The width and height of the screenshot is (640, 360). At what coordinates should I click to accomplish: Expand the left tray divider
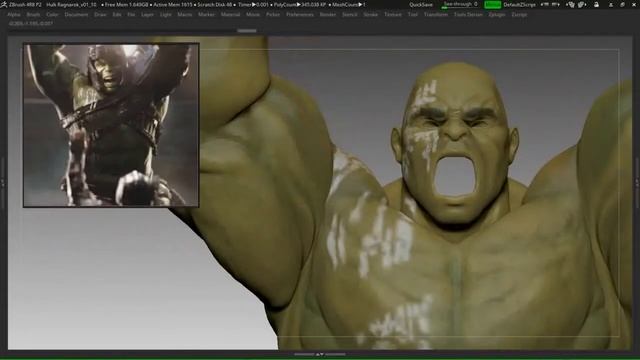point(2,184)
